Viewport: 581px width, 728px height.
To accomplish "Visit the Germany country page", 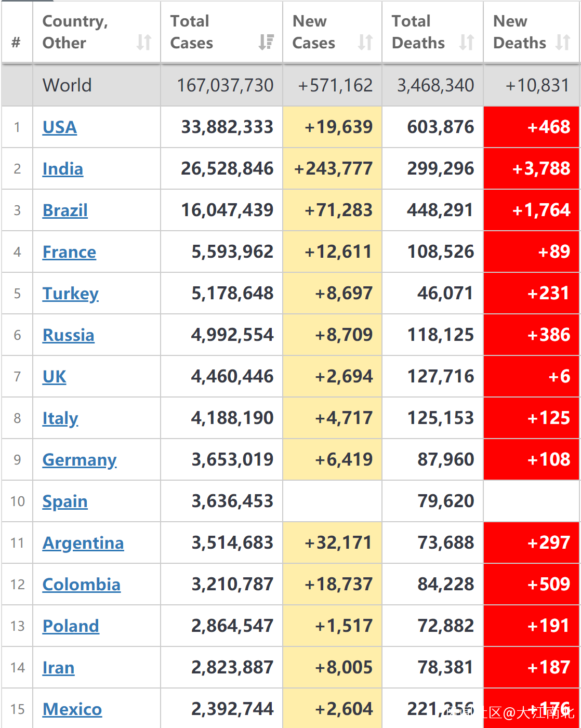I will tap(80, 460).
